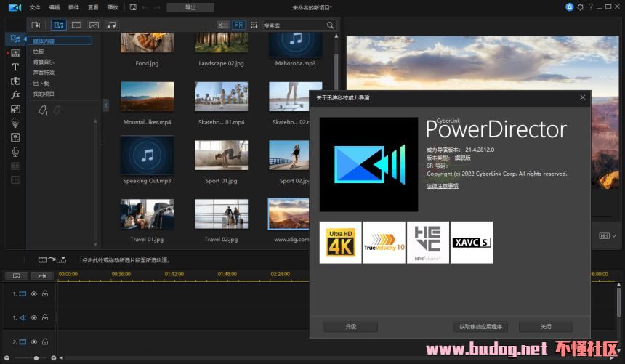Click the 升级 button in the dialog

350,327
